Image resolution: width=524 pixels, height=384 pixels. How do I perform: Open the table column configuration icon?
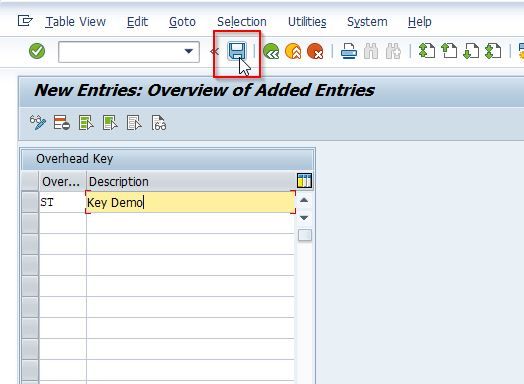tap(304, 180)
